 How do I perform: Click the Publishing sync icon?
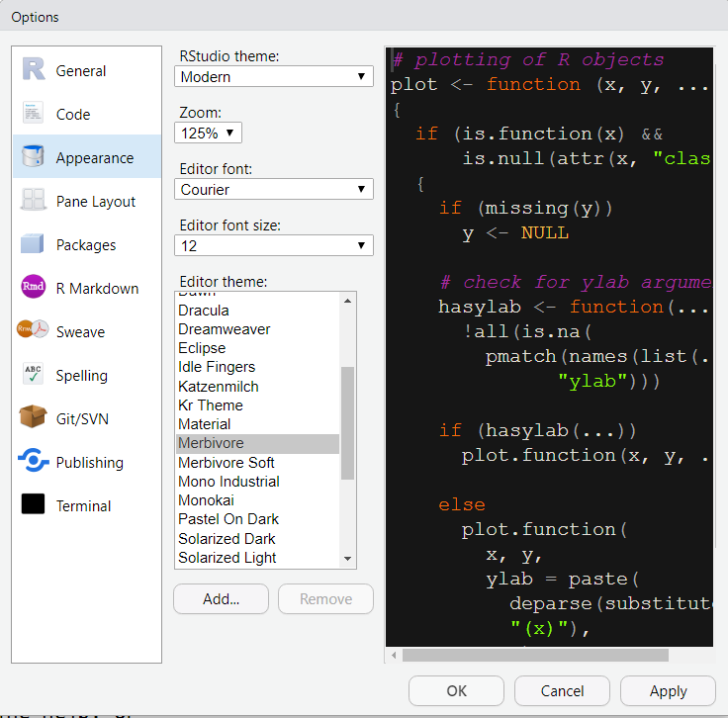coord(34,462)
